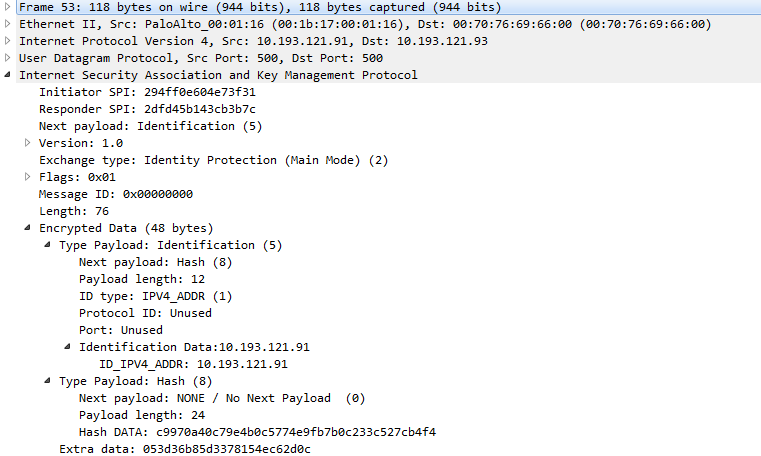Click the Extra data row

(x=185, y=449)
